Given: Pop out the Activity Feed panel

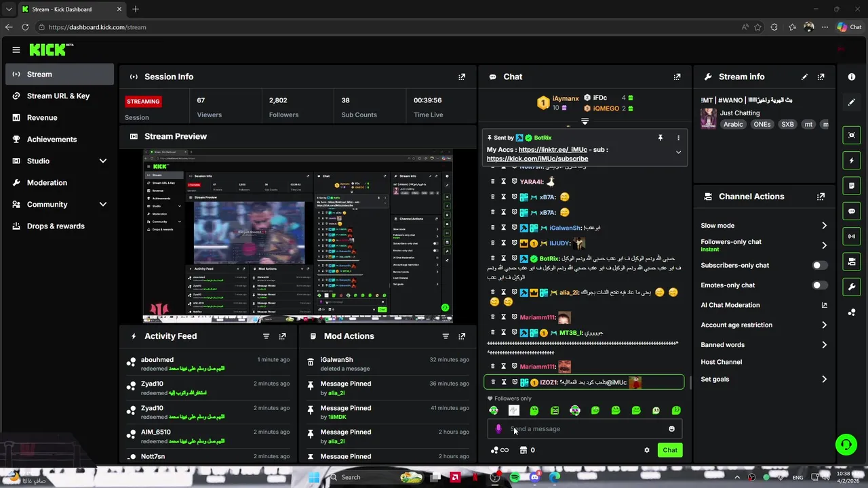Looking at the screenshot, I should point(282,336).
